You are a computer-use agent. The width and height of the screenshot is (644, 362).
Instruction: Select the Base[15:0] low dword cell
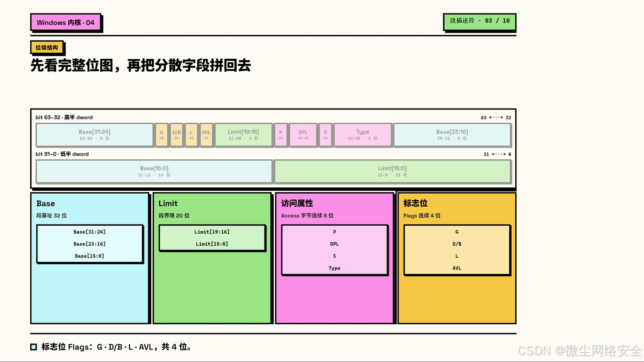pyautogui.click(x=154, y=171)
